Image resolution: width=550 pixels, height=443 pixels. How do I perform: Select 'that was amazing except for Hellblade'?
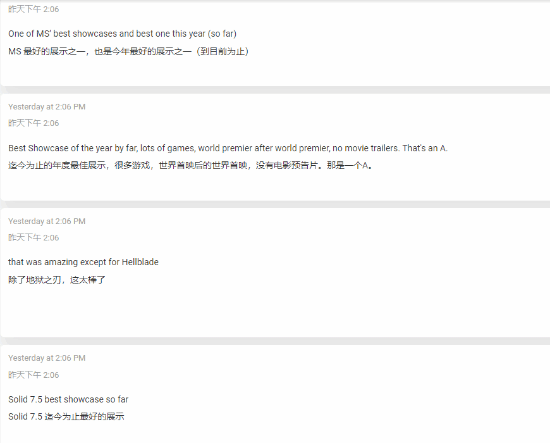click(x=83, y=262)
